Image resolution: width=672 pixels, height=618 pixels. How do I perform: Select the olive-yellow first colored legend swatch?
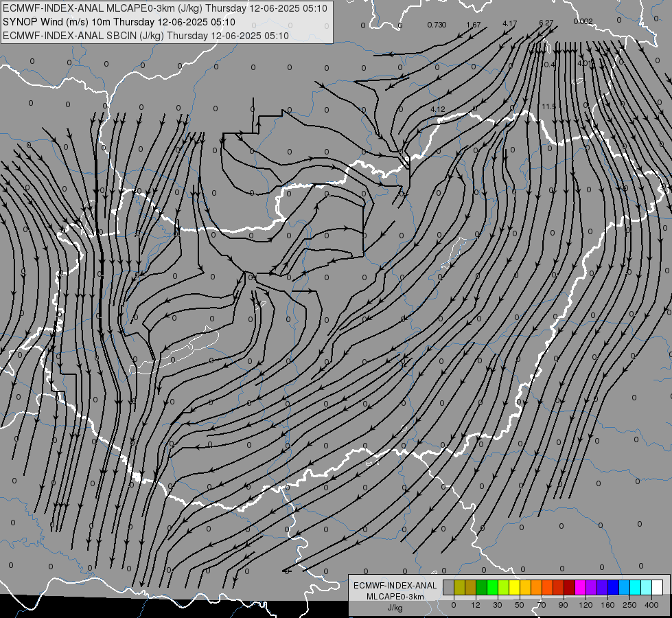point(459,587)
